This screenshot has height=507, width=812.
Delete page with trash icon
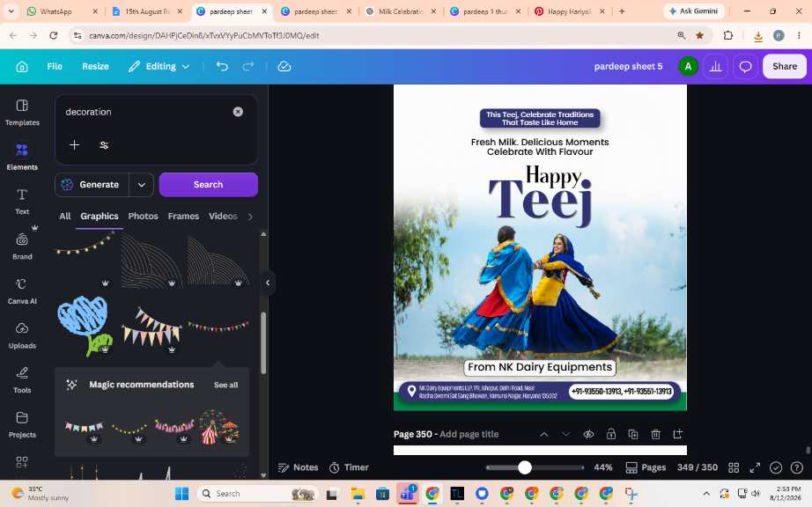click(655, 434)
